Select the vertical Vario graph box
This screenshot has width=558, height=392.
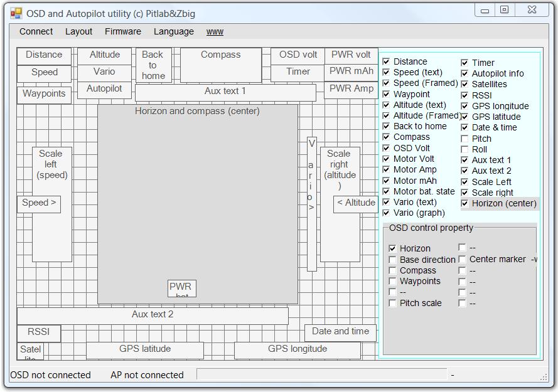[312, 204]
